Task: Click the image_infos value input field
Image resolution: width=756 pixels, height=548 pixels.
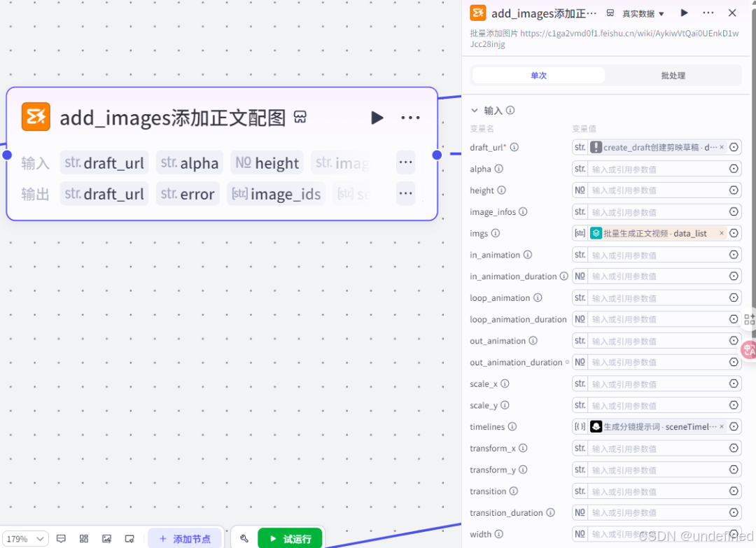Action: coord(657,212)
